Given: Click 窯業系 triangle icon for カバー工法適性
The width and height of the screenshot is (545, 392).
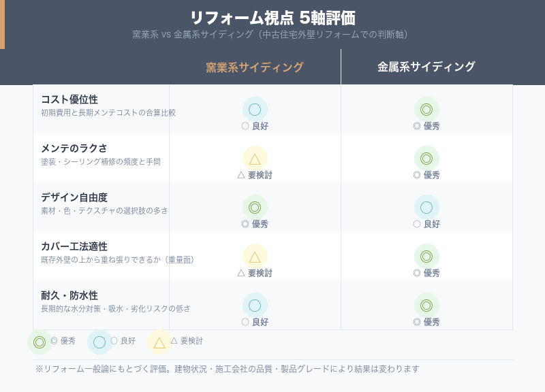Looking at the screenshot, I should tap(255, 257).
